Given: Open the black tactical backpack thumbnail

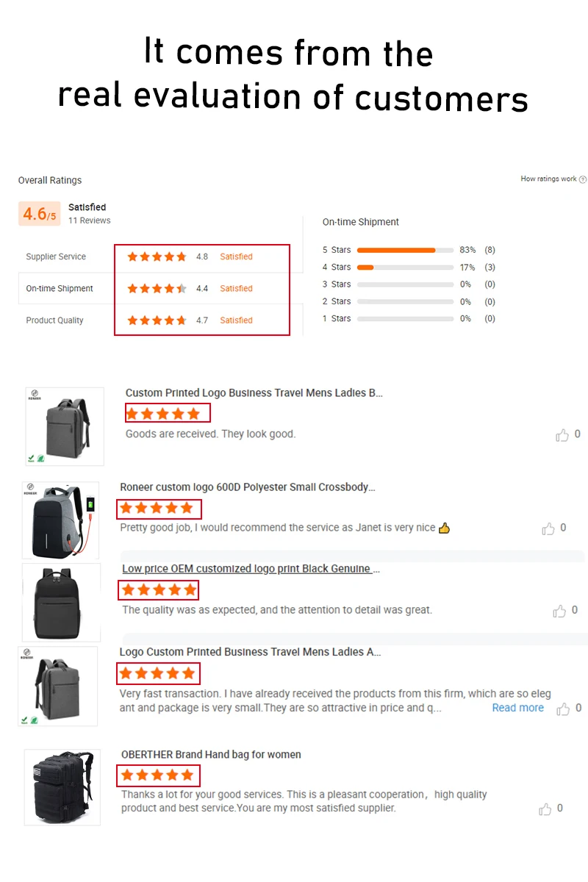Looking at the screenshot, I should [x=62, y=787].
